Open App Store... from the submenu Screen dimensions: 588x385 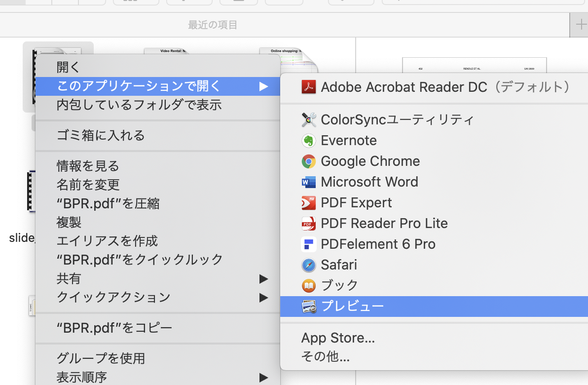pyautogui.click(x=338, y=338)
